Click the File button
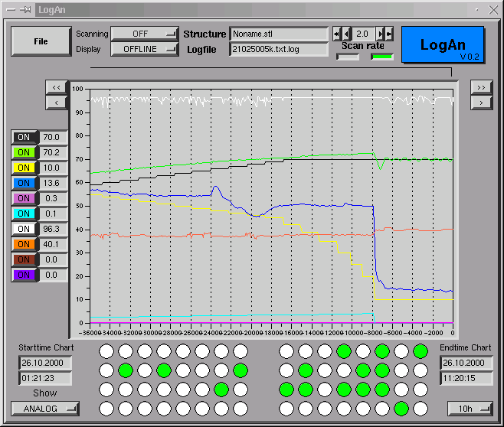Viewport: 504px width, 427px height. [x=41, y=42]
